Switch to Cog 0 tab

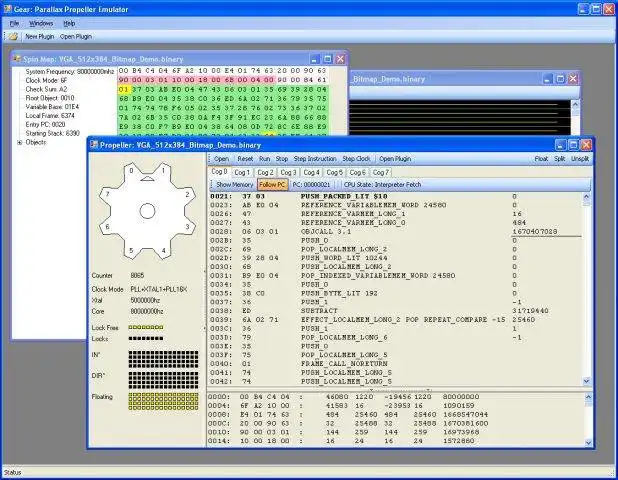tap(219, 171)
